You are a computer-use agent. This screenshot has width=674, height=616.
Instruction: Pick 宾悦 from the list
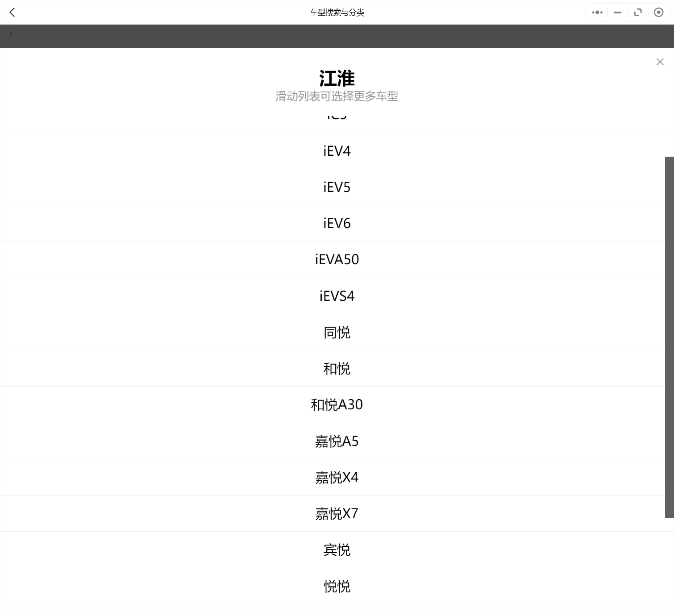coord(337,549)
